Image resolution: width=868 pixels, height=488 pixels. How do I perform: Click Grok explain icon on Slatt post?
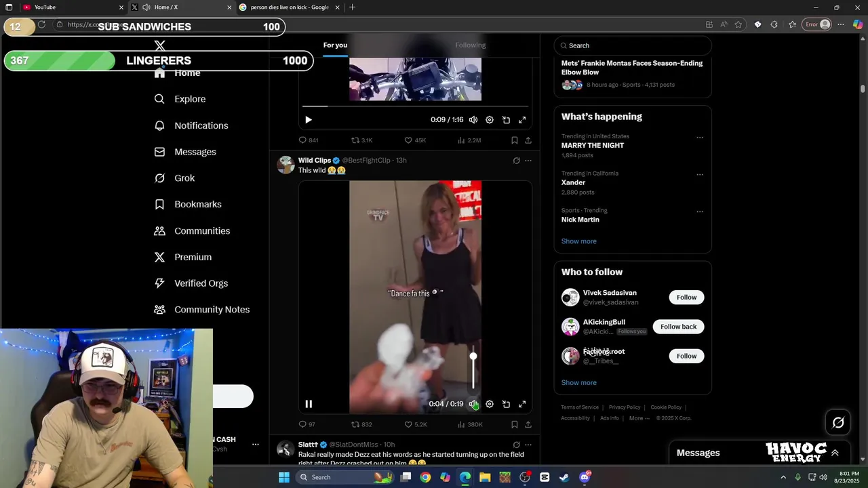(516, 445)
